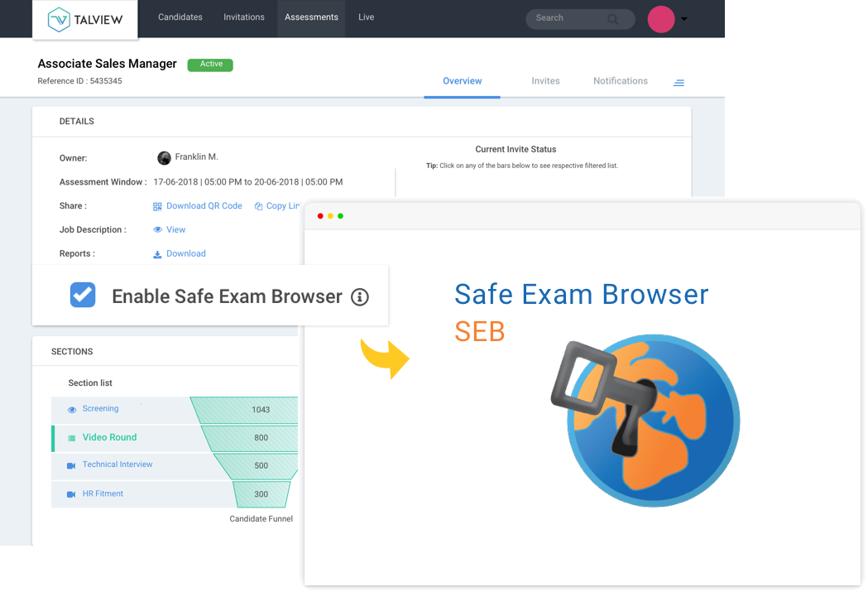Switch to the Overview tab

[463, 81]
